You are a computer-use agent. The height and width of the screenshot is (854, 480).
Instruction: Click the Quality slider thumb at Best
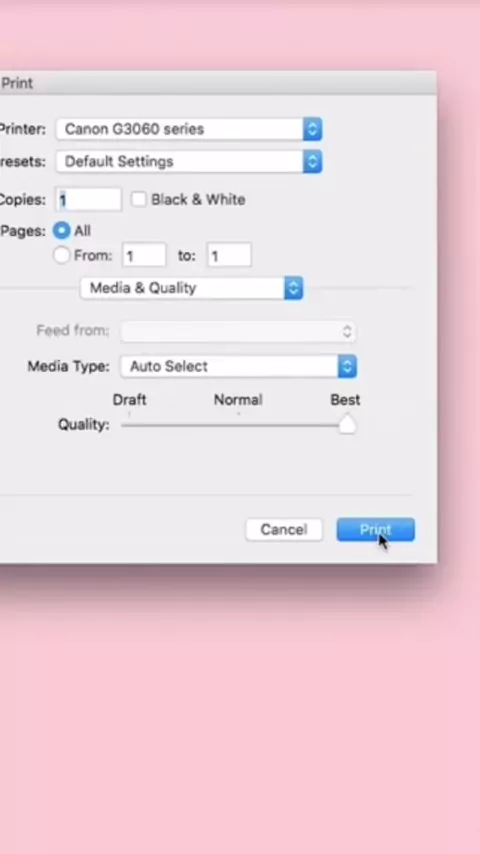point(347,425)
